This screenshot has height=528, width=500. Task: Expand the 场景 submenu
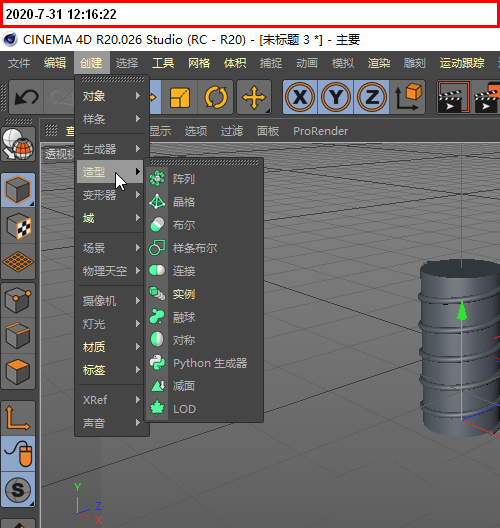coord(111,248)
